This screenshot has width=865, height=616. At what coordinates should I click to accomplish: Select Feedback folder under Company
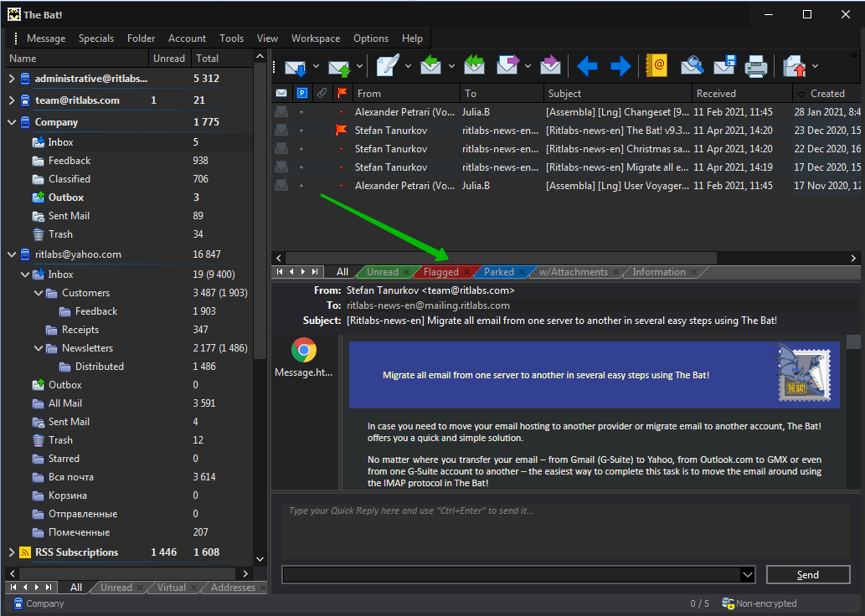point(70,161)
